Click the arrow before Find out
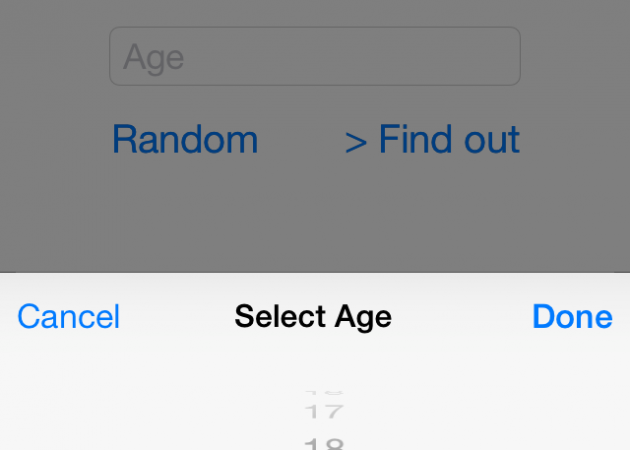630x450 pixels. coord(355,141)
